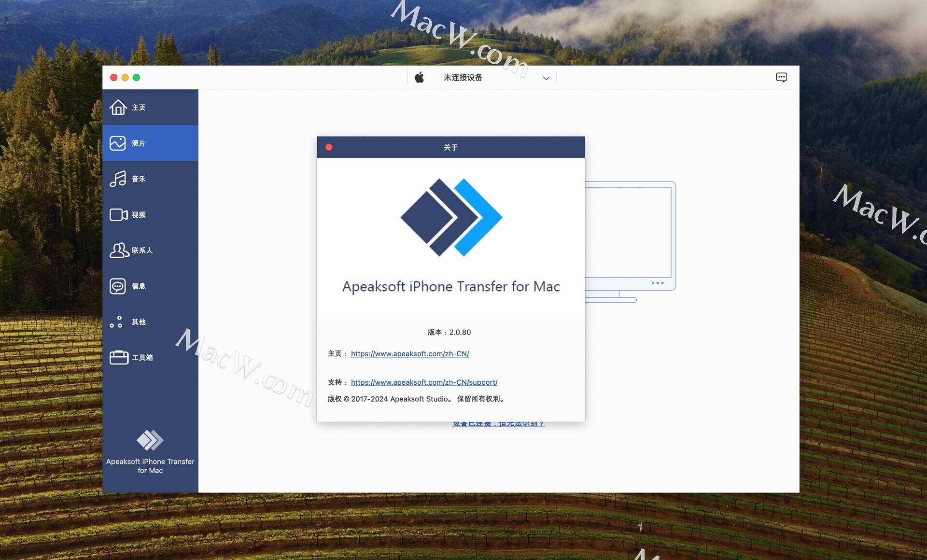This screenshot has width=927, height=560.
Task: Maximize the main window green button
Action: [x=137, y=77]
